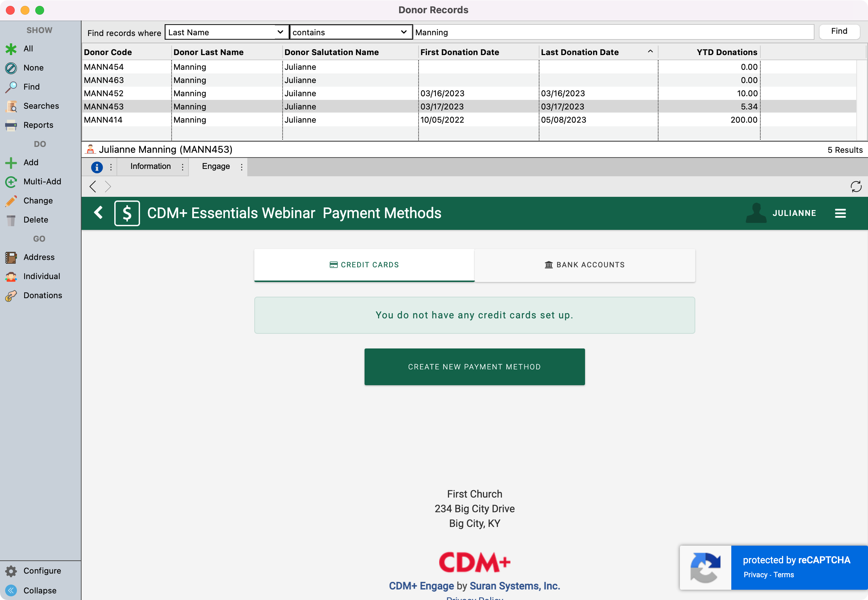868x600 pixels.
Task: Open options dots beside Information tab
Action: coord(183,167)
